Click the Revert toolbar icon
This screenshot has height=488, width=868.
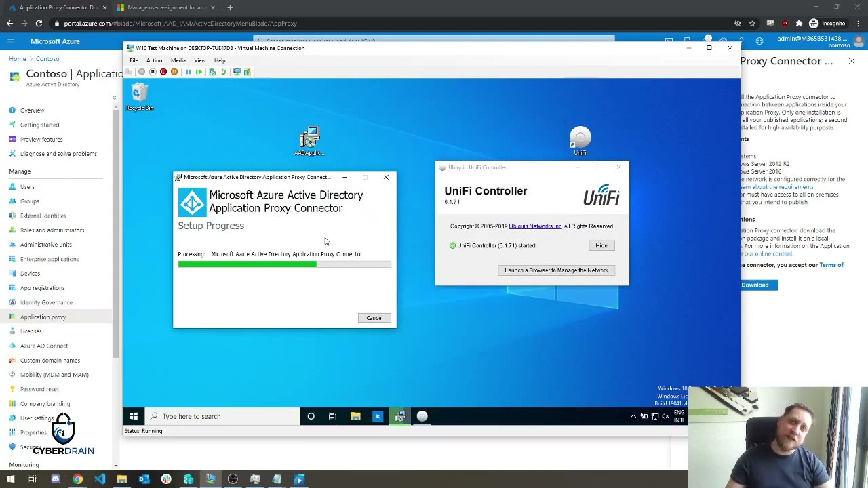pos(223,72)
